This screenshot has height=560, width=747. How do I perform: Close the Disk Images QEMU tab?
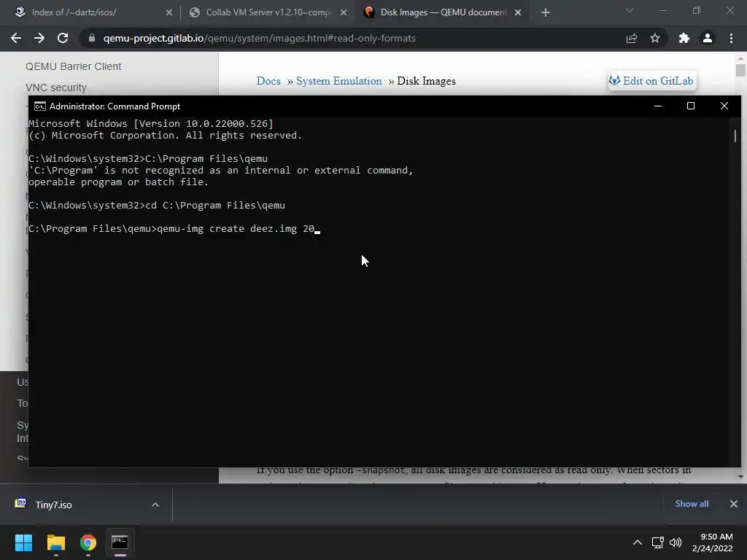(x=518, y=12)
